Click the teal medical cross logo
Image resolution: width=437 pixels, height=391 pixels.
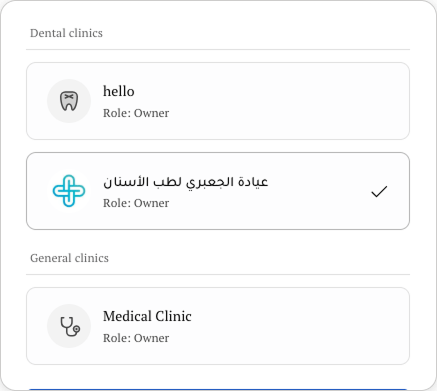tap(69, 191)
